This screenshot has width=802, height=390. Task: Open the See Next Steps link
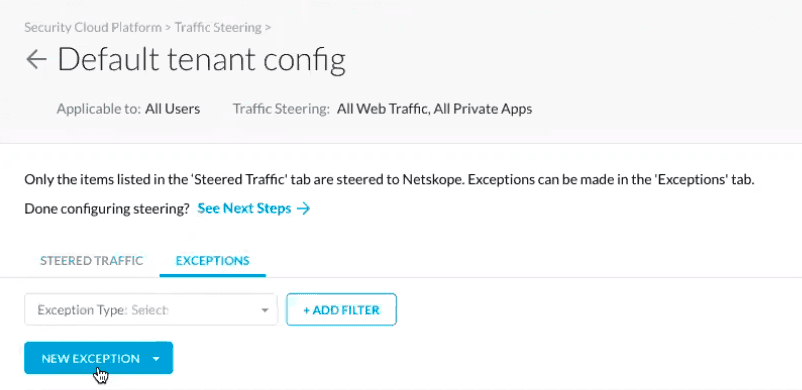point(244,209)
